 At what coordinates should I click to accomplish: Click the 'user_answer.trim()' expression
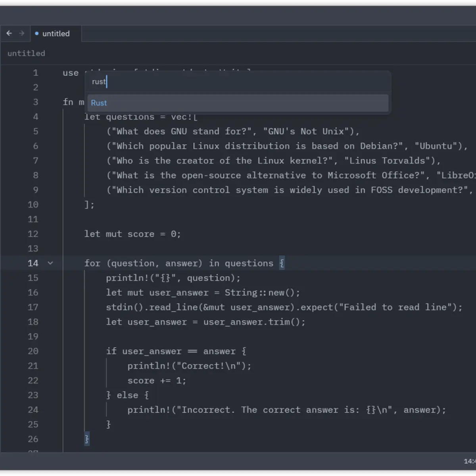[x=251, y=322]
